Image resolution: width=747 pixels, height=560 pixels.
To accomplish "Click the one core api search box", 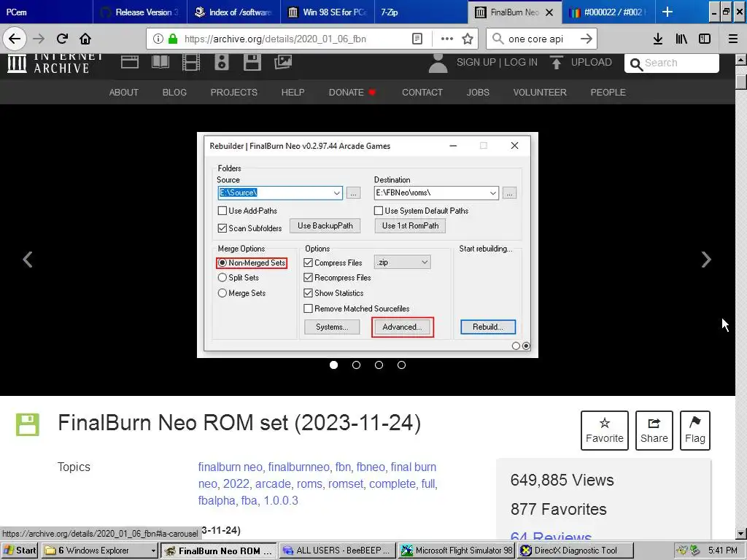I will (x=541, y=39).
